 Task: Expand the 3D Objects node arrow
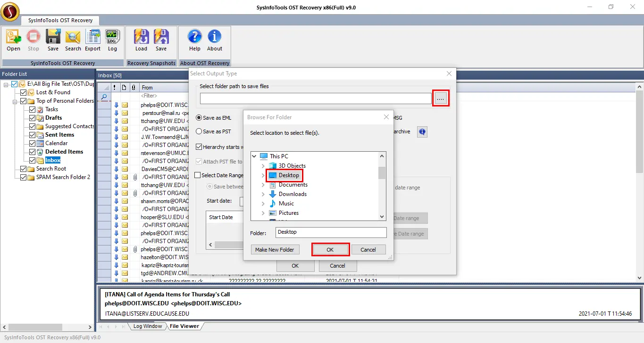click(x=263, y=166)
